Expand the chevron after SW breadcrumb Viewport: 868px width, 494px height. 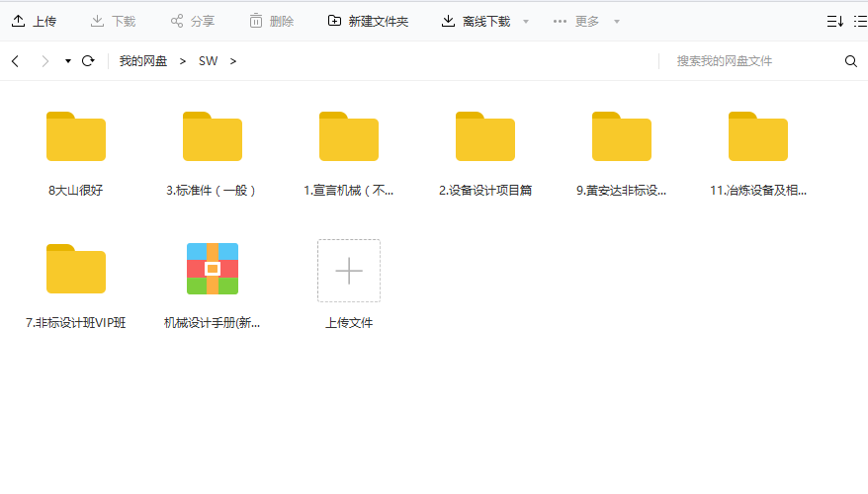[x=233, y=61]
